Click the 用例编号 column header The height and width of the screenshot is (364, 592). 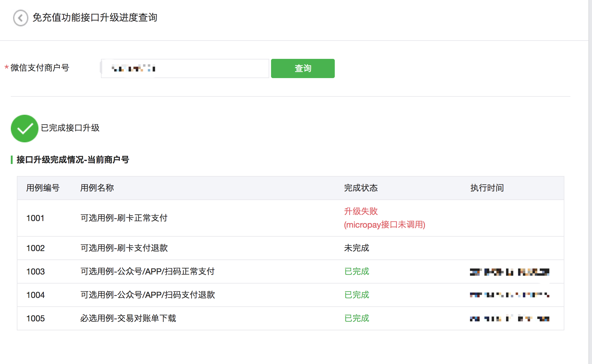click(x=43, y=188)
